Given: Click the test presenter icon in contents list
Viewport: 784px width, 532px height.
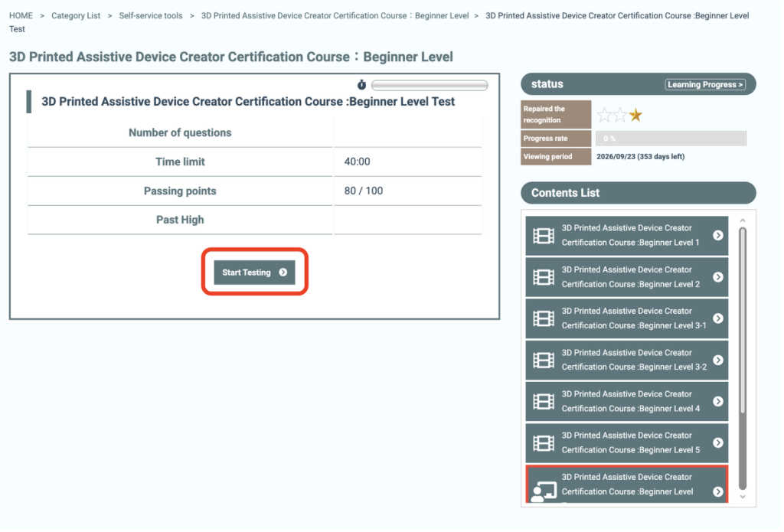Looking at the screenshot, I should click(x=544, y=490).
